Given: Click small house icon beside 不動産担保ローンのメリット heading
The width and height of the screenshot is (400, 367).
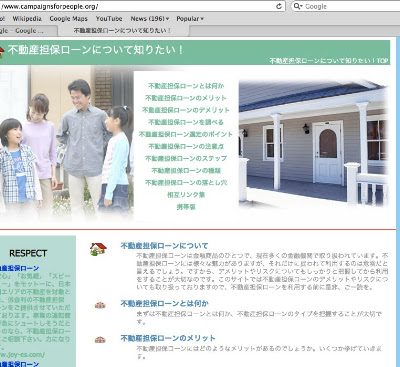Looking at the screenshot, I should 100,339.
